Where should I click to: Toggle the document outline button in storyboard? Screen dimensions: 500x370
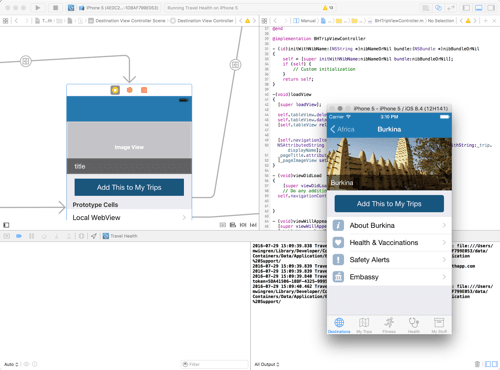(6, 225)
